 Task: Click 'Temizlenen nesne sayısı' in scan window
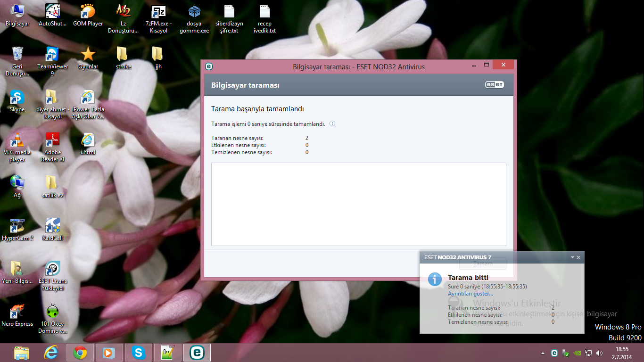click(241, 152)
